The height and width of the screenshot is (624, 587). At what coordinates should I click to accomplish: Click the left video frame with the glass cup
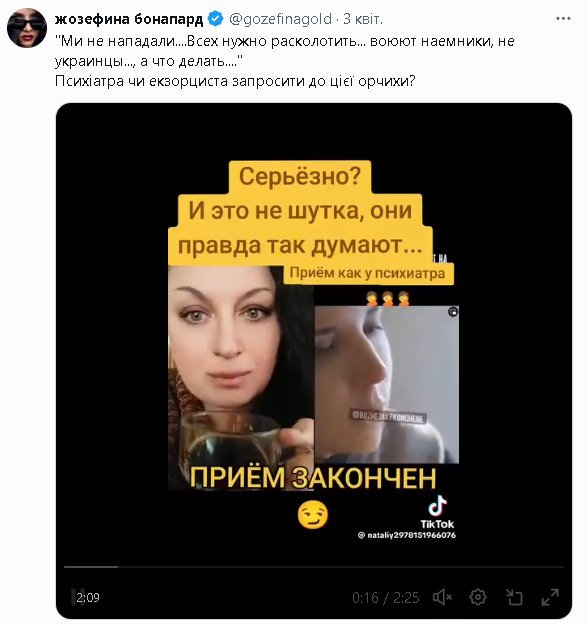[241, 377]
